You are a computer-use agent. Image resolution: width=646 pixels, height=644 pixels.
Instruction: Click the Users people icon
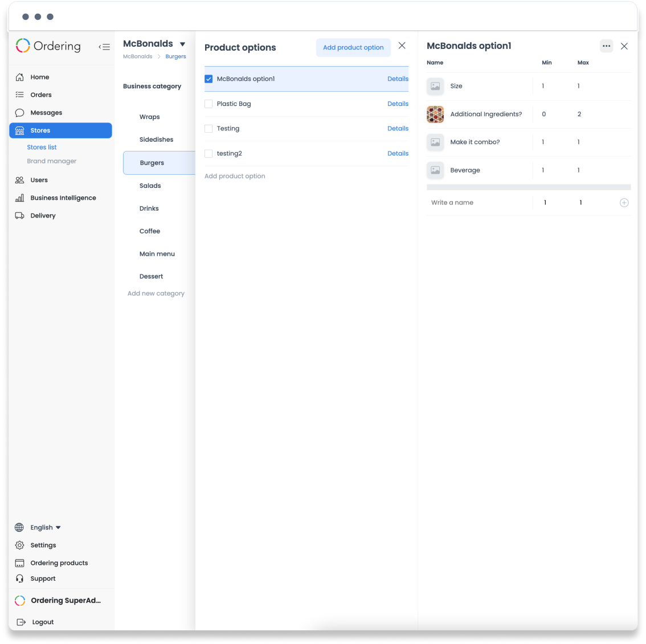coord(19,180)
